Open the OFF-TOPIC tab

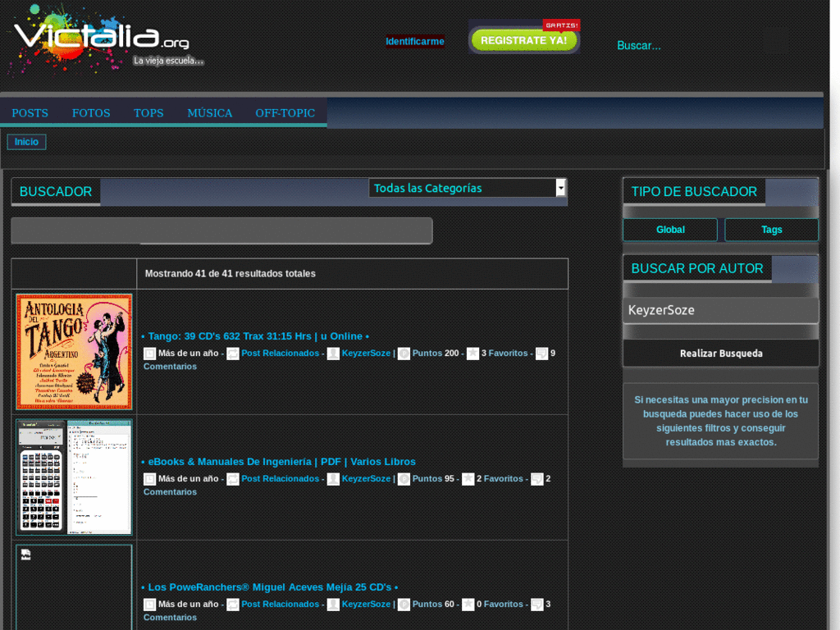pos(285,113)
